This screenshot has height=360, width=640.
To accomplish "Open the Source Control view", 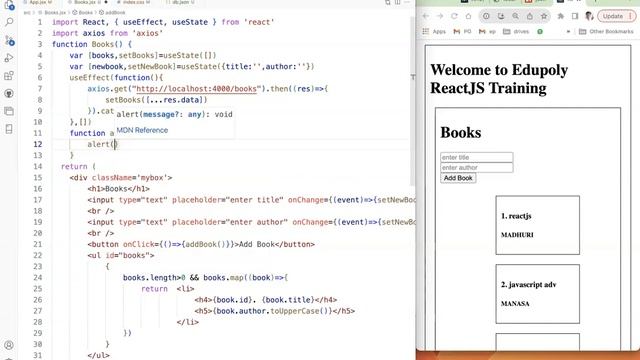I will [9, 40].
